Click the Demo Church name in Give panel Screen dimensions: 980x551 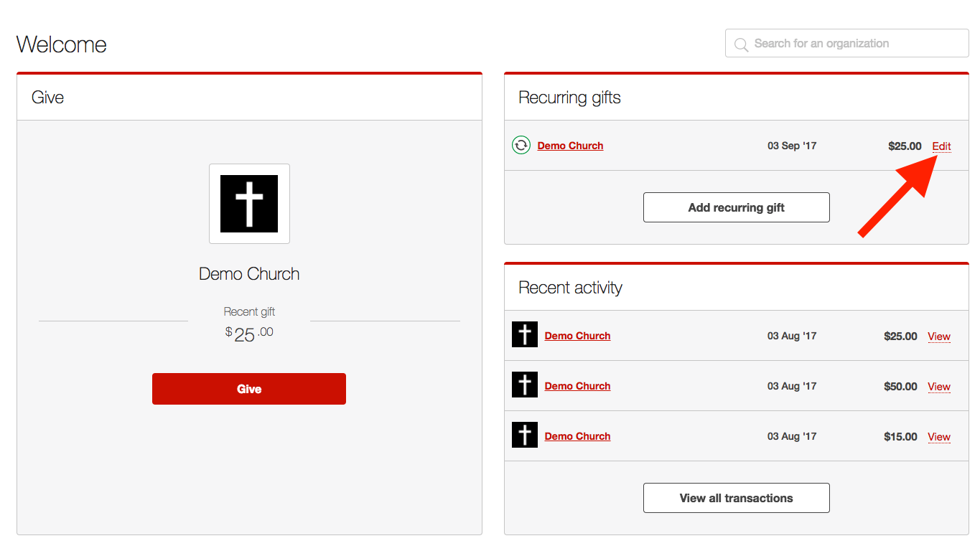point(249,274)
